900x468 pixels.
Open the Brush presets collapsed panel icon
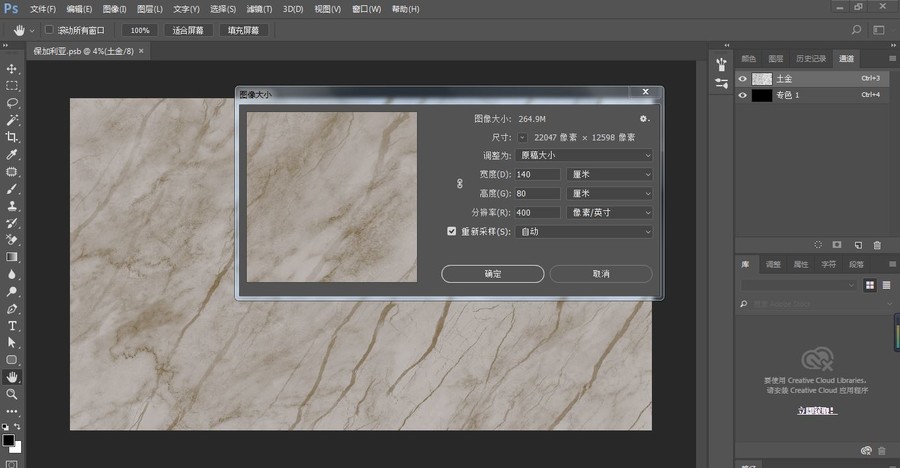point(721,64)
